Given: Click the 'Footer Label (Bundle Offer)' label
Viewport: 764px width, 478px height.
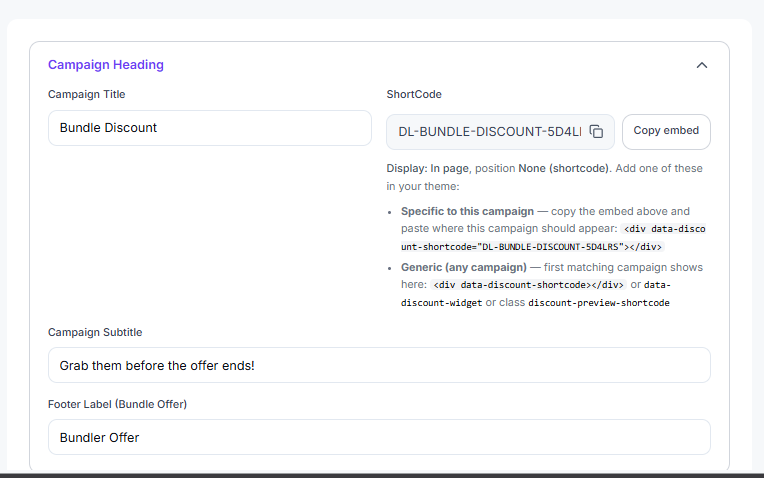Looking at the screenshot, I should [117, 404].
